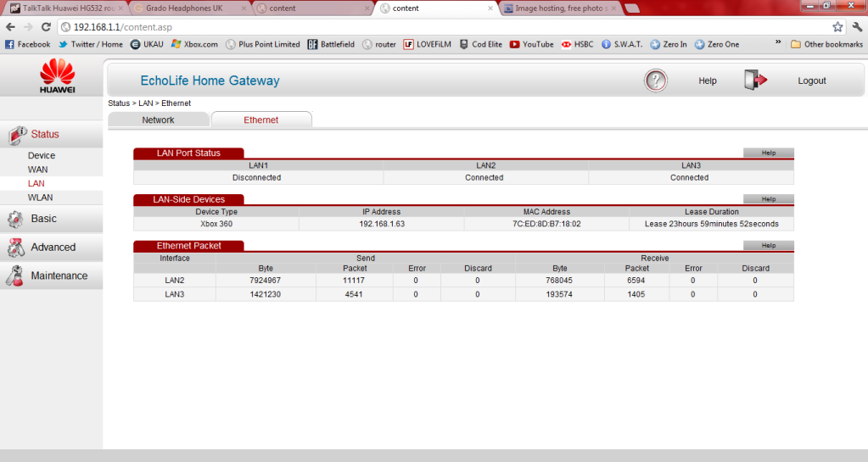The width and height of the screenshot is (868, 462).
Task: Open the WAN status page
Action: (37, 170)
